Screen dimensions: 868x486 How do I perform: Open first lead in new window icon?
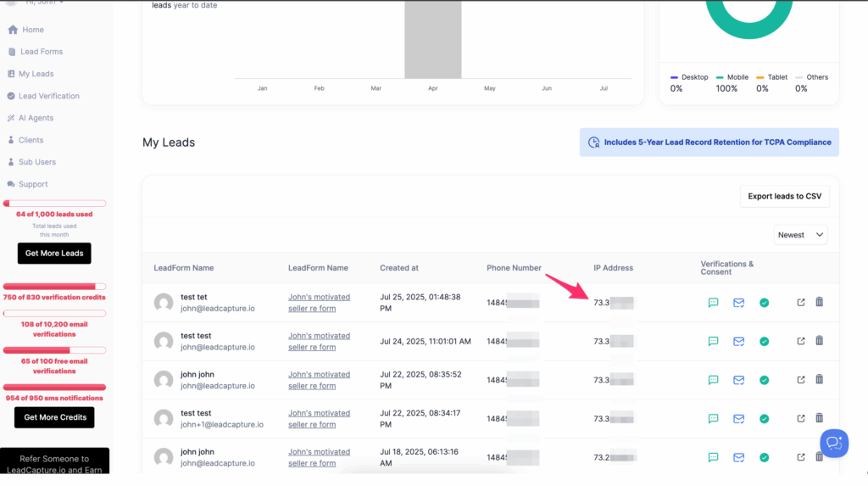coord(801,302)
